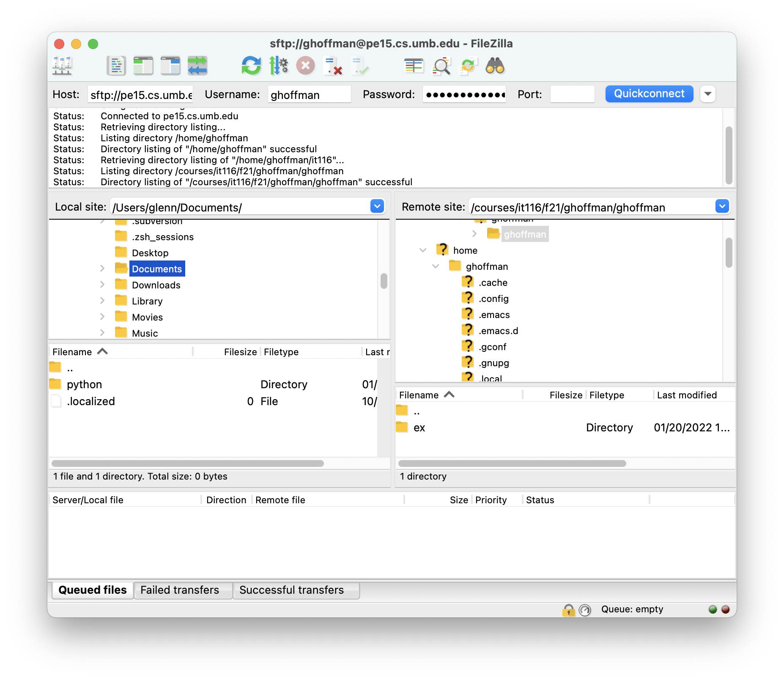Click the speed limits gauge icon
This screenshot has height=680, width=784.
tap(585, 609)
